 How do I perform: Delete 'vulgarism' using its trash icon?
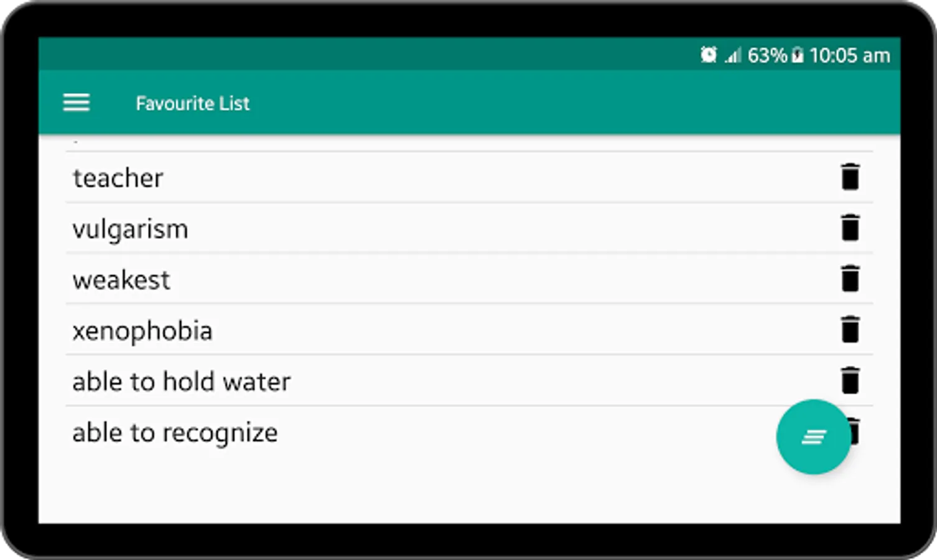point(850,228)
